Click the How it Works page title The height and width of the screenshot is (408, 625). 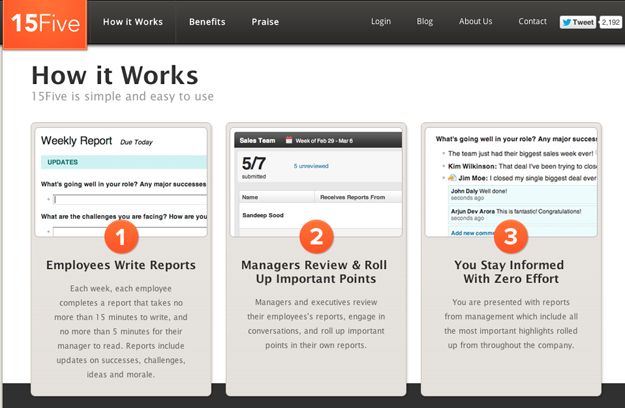(x=115, y=75)
